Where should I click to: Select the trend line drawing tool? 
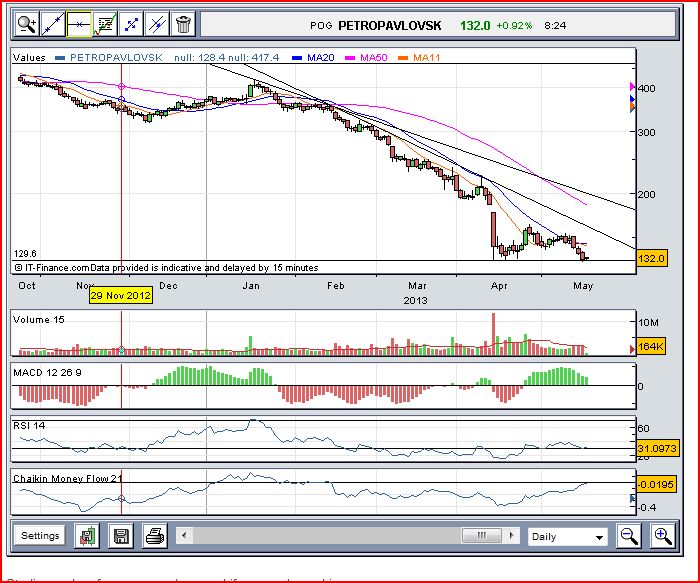click(x=52, y=24)
